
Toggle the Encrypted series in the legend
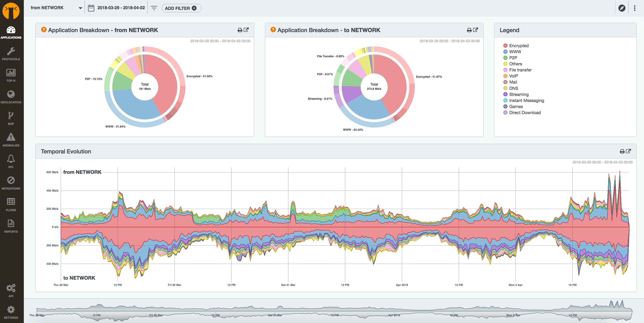click(518, 46)
